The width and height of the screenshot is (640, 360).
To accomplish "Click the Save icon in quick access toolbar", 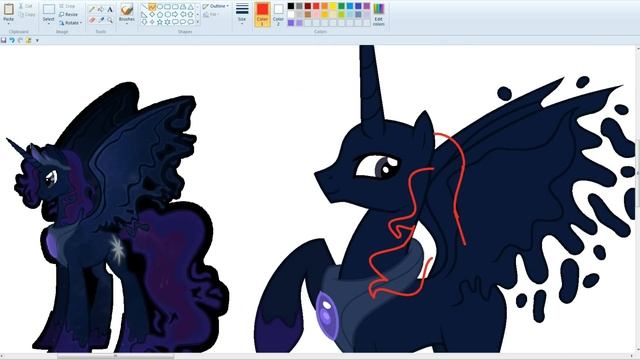I will [x=3, y=40].
